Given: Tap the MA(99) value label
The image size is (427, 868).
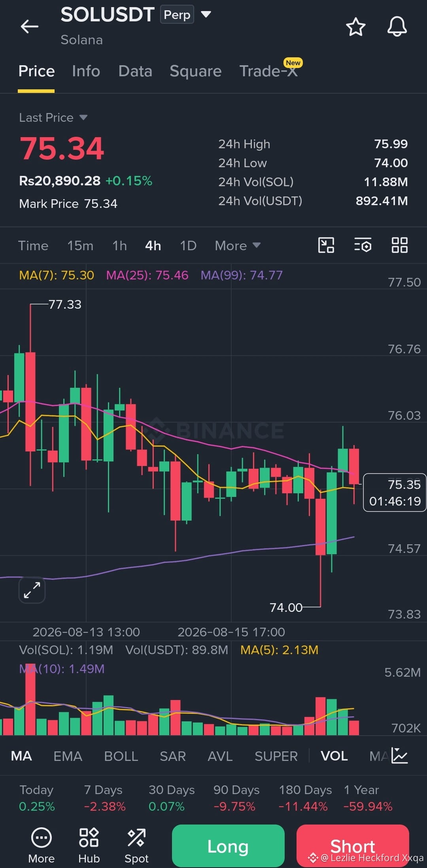Looking at the screenshot, I should 242,275.
